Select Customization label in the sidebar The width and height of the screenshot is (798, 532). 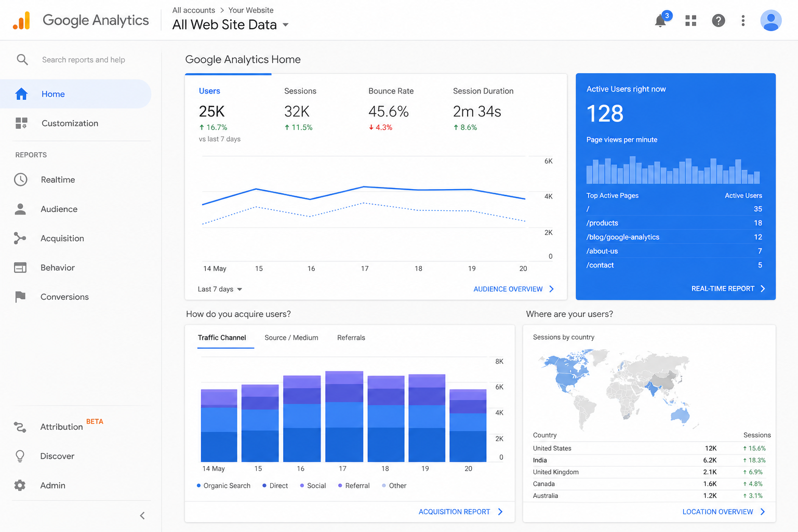pyautogui.click(x=70, y=123)
